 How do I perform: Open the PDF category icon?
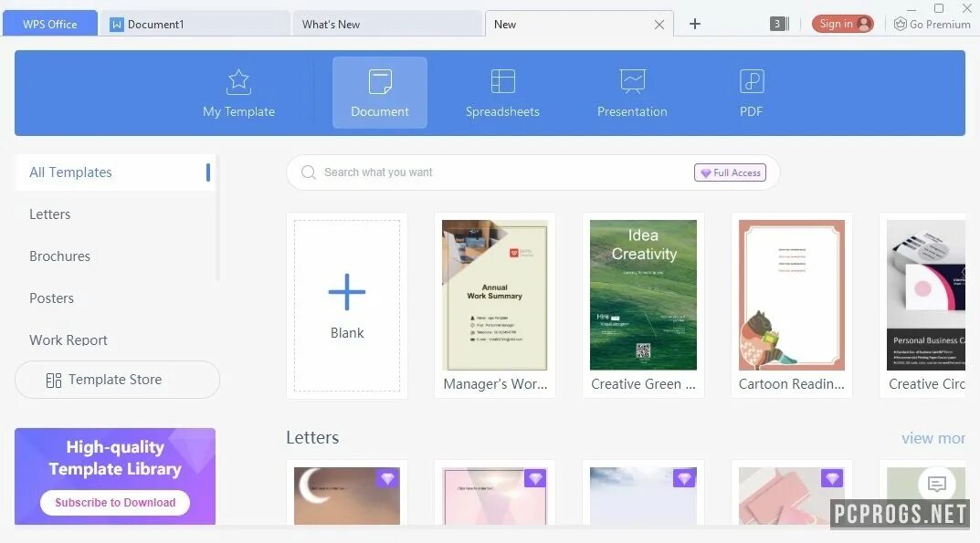(752, 82)
